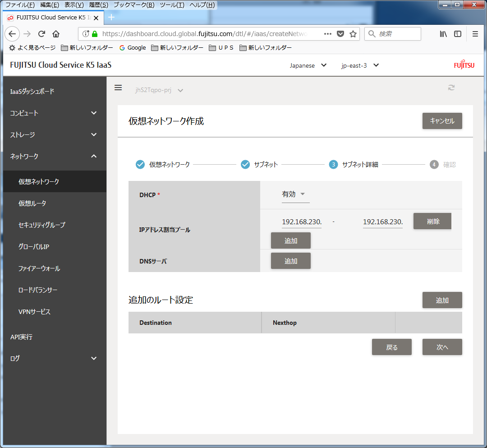Open the Google bookmark
487x448 pixels.
pos(133,47)
